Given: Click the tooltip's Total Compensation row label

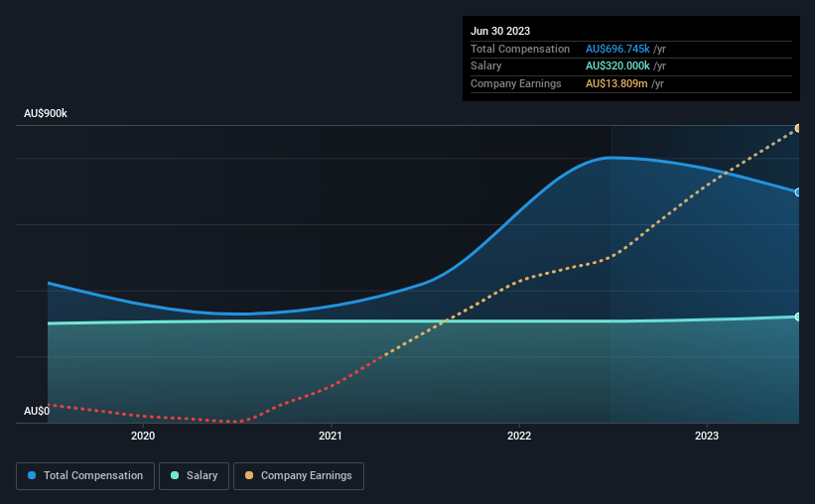Looking at the screenshot, I should click(520, 49).
